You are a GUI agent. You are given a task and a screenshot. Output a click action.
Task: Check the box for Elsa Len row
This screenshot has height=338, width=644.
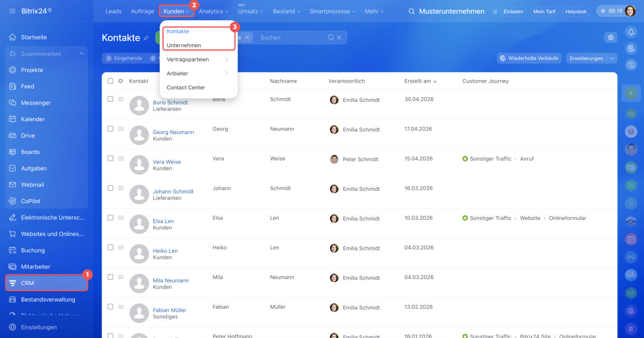[111, 218]
